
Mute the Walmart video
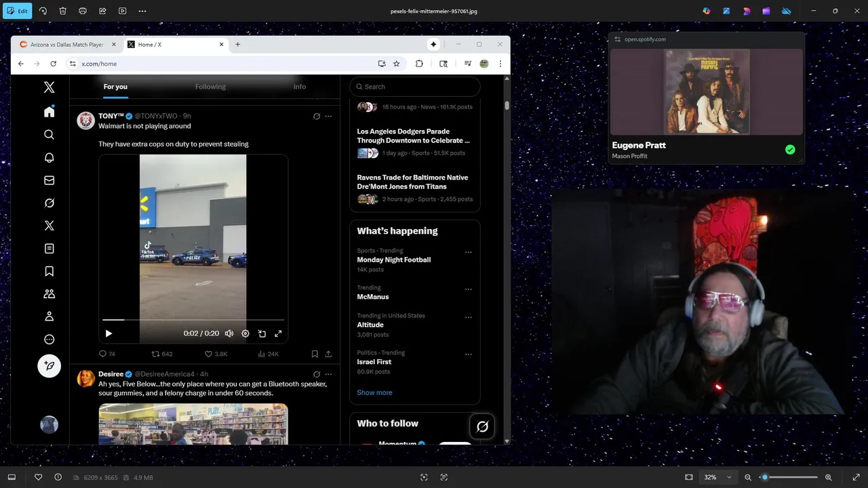tap(229, 333)
